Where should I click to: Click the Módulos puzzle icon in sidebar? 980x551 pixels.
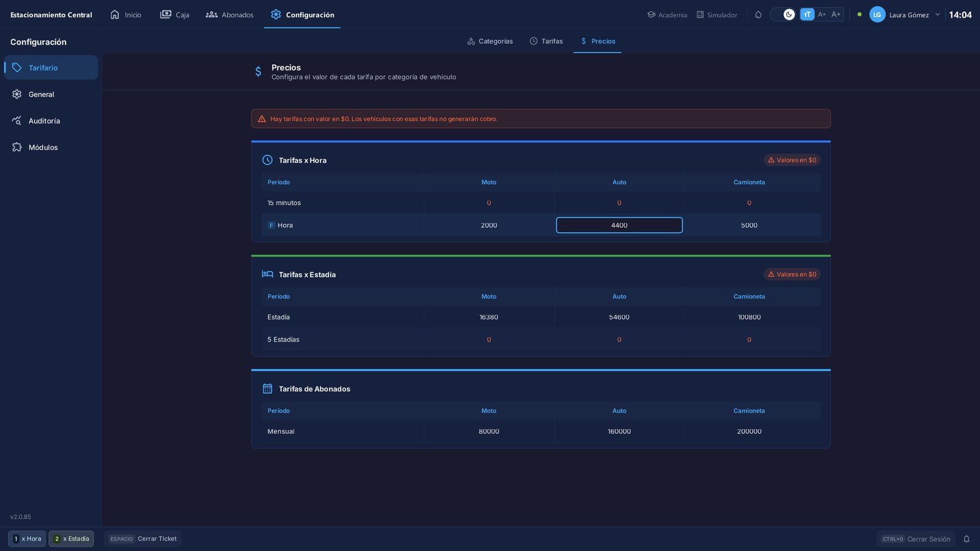(x=17, y=147)
